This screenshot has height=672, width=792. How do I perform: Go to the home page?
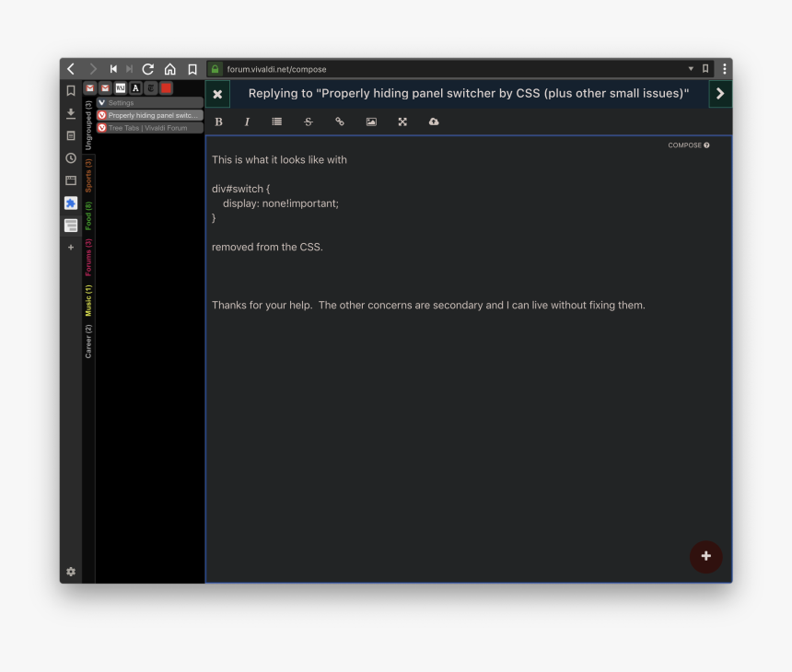click(170, 69)
